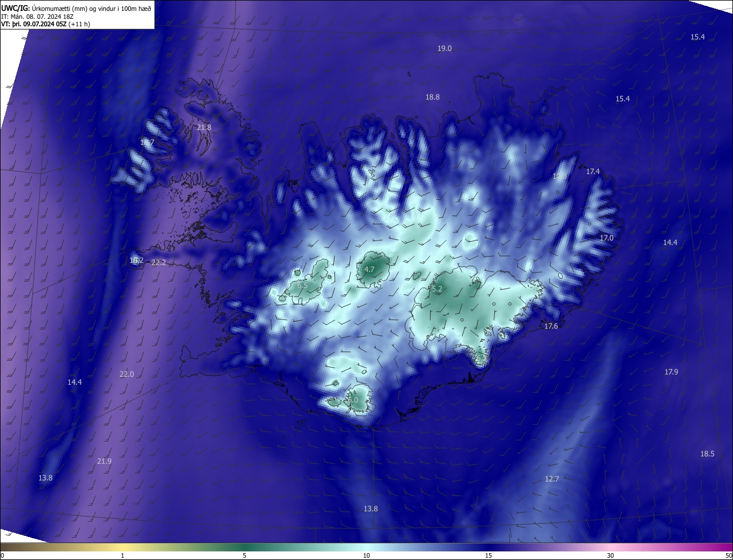The height and width of the screenshot is (560, 733).
Task: Click the 19.0 value label on the map
Action: tap(444, 49)
